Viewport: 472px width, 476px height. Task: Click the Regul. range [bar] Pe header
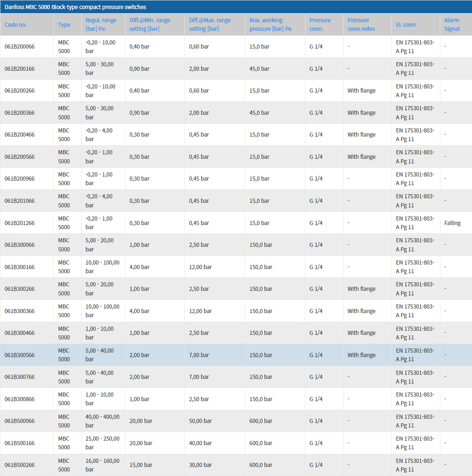point(101,25)
